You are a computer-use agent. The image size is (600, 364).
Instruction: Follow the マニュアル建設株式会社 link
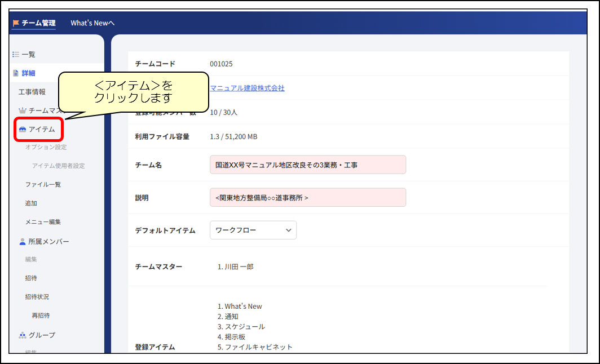247,88
